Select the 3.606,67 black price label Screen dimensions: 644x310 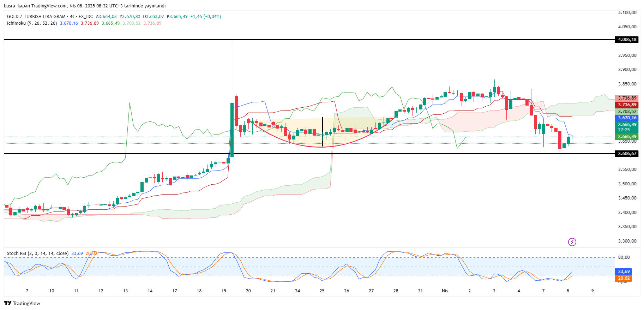click(x=627, y=154)
